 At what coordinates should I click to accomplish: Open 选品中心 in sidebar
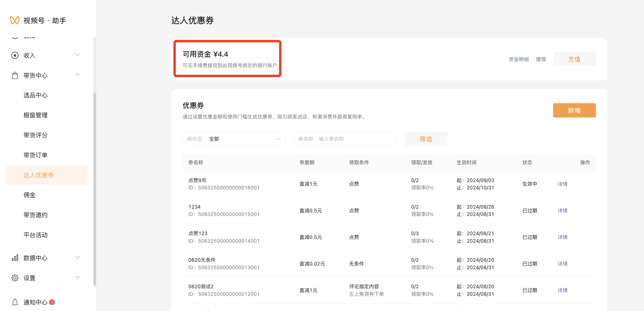coord(35,95)
